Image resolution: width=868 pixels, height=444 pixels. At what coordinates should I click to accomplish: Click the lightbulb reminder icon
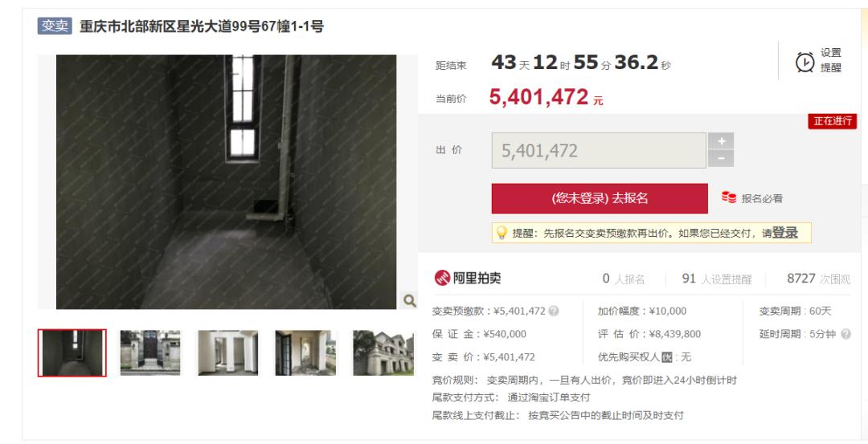pyautogui.click(x=502, y=233)
